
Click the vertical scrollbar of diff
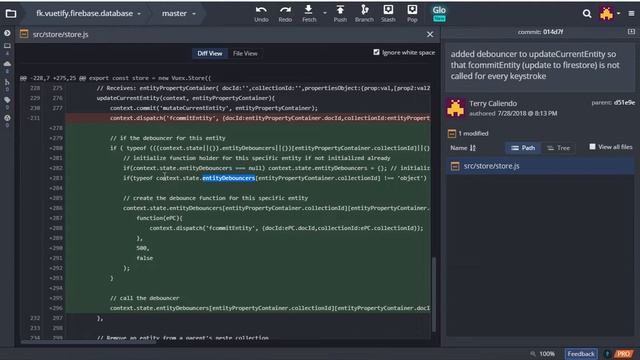tap(434, 294)
